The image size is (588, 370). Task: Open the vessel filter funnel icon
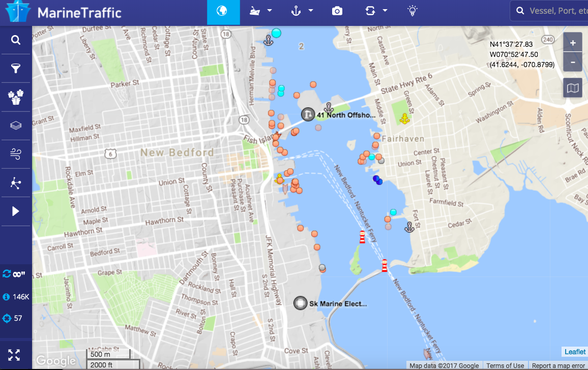[x=15, y=68]
